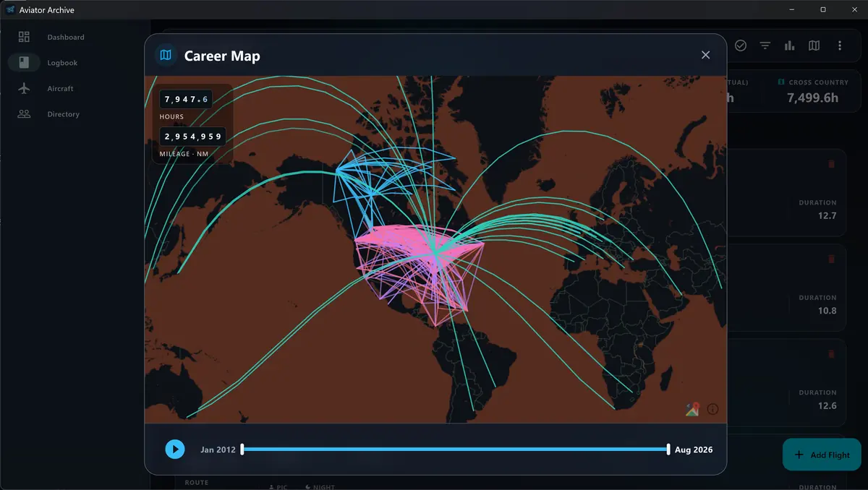Open the bar chart statistics icon
This screenshot has height=490, width=868.
tap(790, 46)
